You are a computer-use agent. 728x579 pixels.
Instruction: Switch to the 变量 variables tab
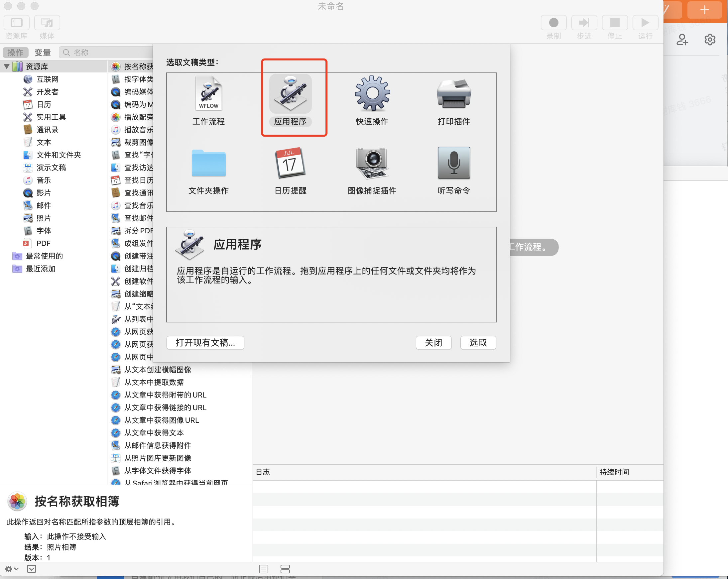point(43,52)
